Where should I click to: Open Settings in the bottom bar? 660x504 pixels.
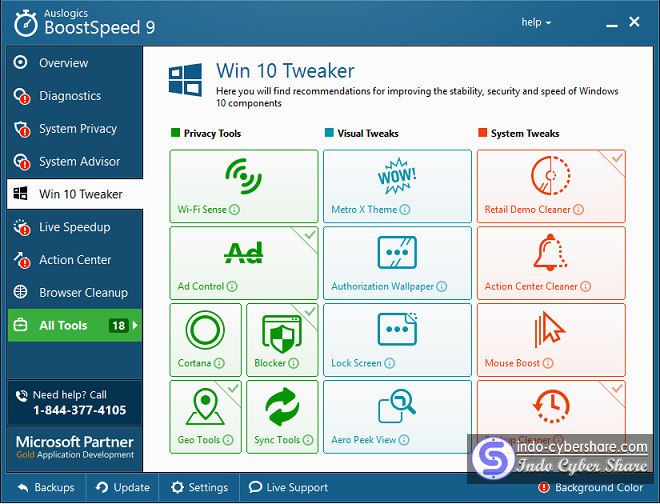[199, 488]
